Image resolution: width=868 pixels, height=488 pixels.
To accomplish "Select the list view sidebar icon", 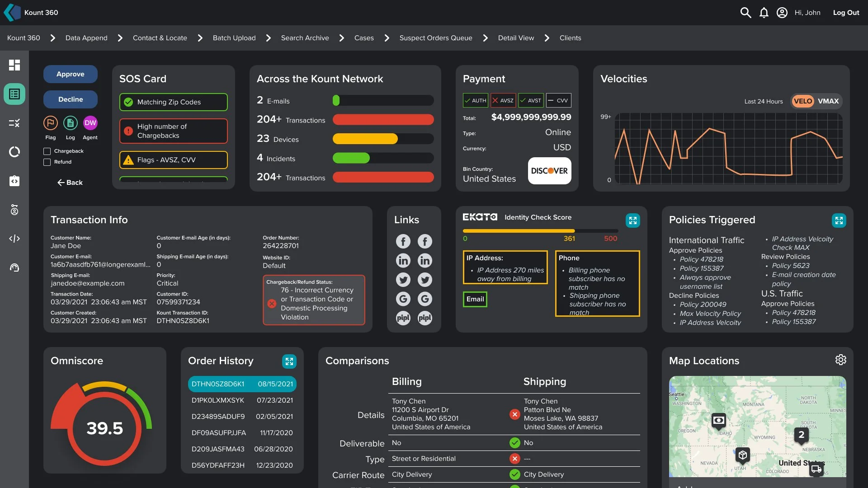I will tap(14, 94).
